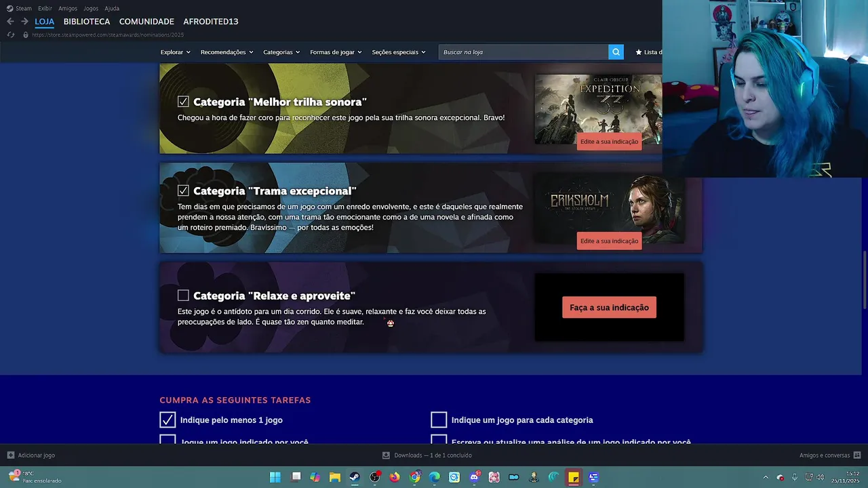Screen dimensions: 868x488
Task: Click the Steam icon in the taskbar
Action: (355, 477)
